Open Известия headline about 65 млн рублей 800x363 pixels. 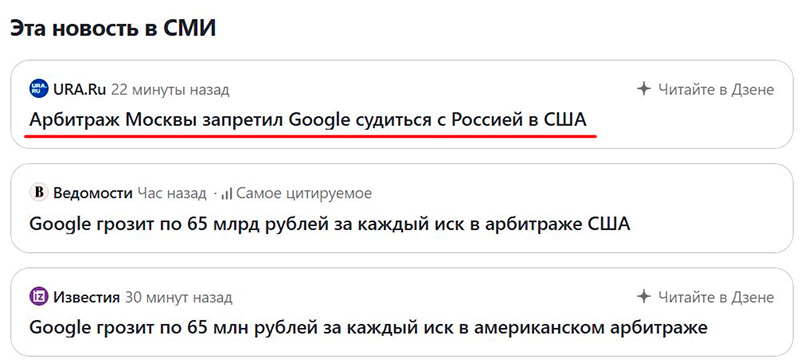(x=368, y=328)
